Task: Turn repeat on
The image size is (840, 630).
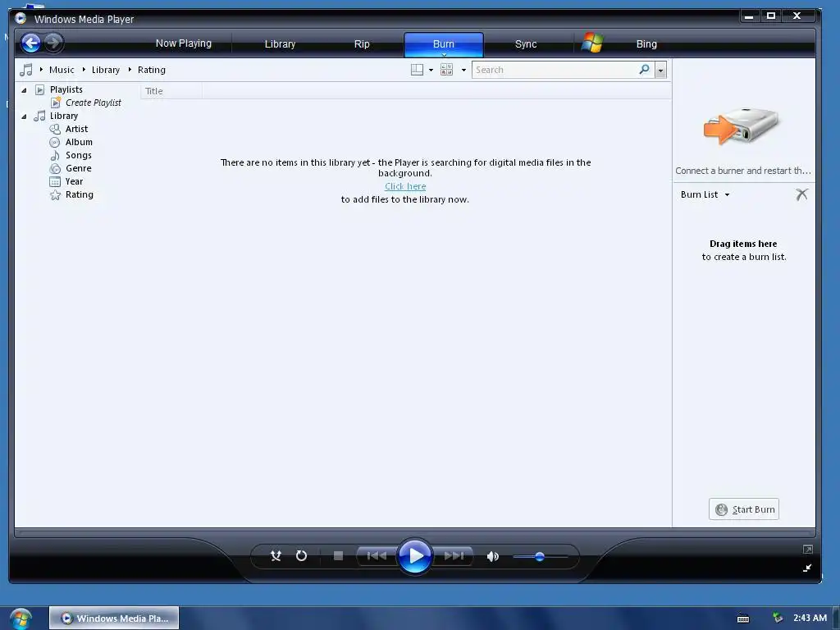Action: 302,556
